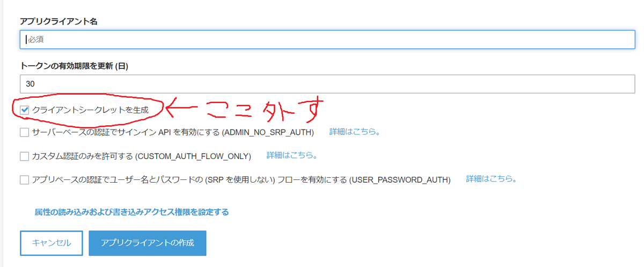Viewport: 644px width, 267px height.
Task: Tick the USER_PASSWORD_AUTH checkbox
Action: 24,180
